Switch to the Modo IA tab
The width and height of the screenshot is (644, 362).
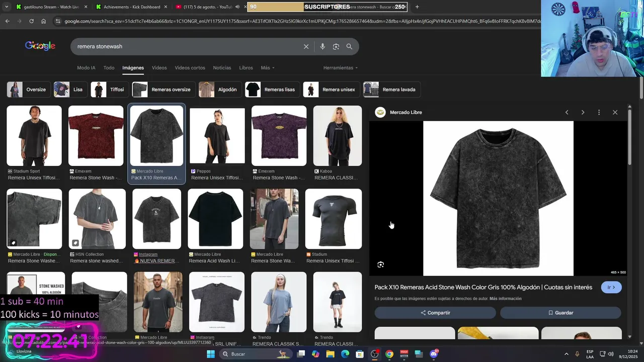[86, 68]
